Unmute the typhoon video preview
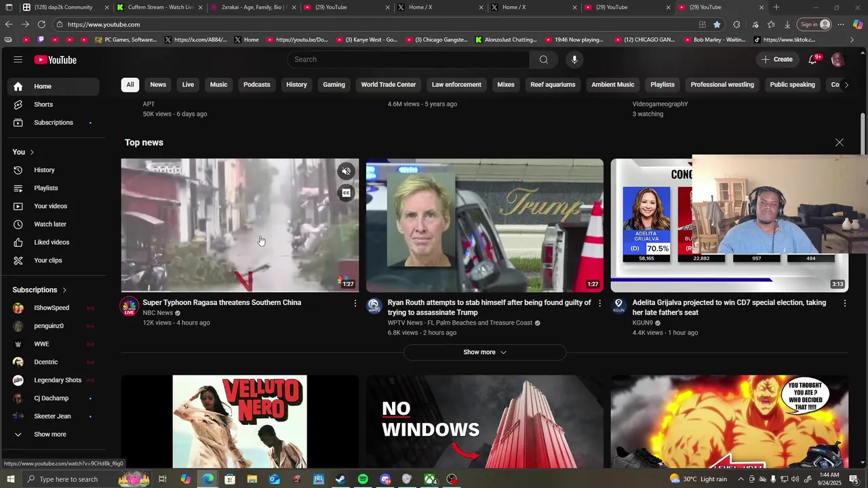 tap(346, 171)
